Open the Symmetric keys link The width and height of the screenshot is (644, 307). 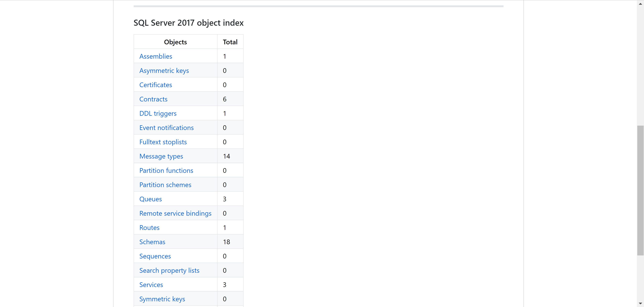pyautogui.click(x=162, y=299)
